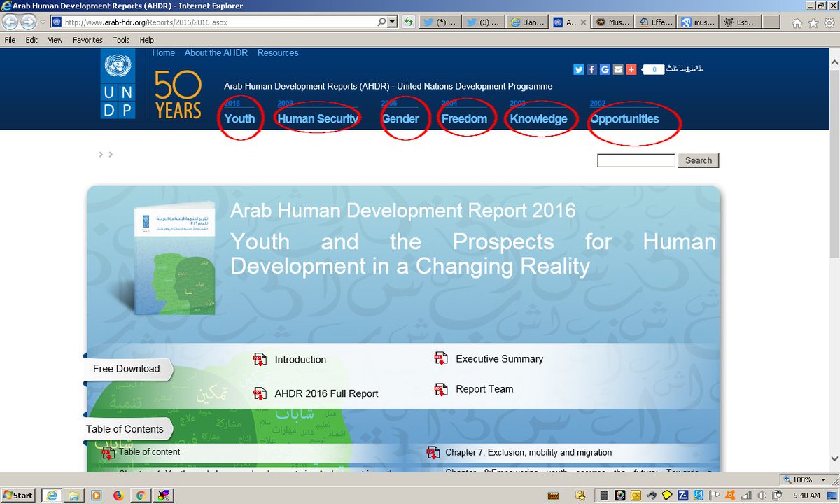Click the share counter bubble showing 0
The image size is (840, 504).
[654, 69]
